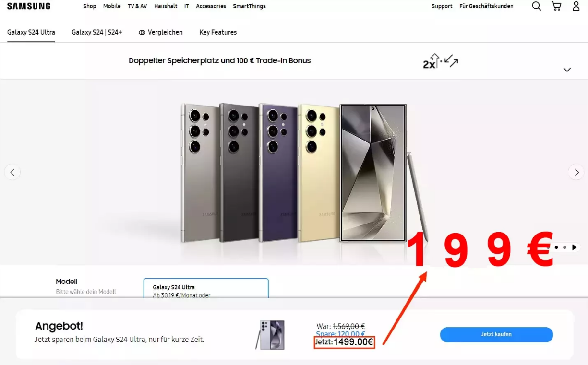Open the shopping cart icon
The height and width of the screenshot is (365, 588).
(x=556, y=6)
